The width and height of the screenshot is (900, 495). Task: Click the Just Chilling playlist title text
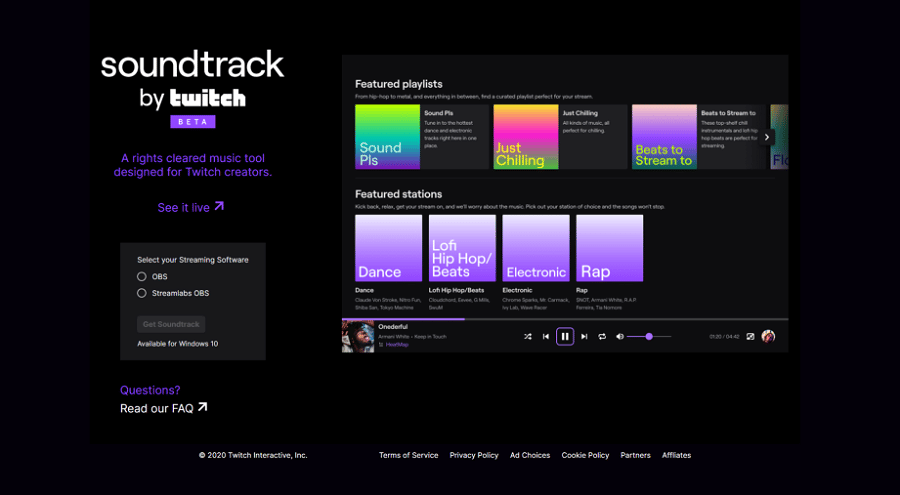[x=580, y=113]
